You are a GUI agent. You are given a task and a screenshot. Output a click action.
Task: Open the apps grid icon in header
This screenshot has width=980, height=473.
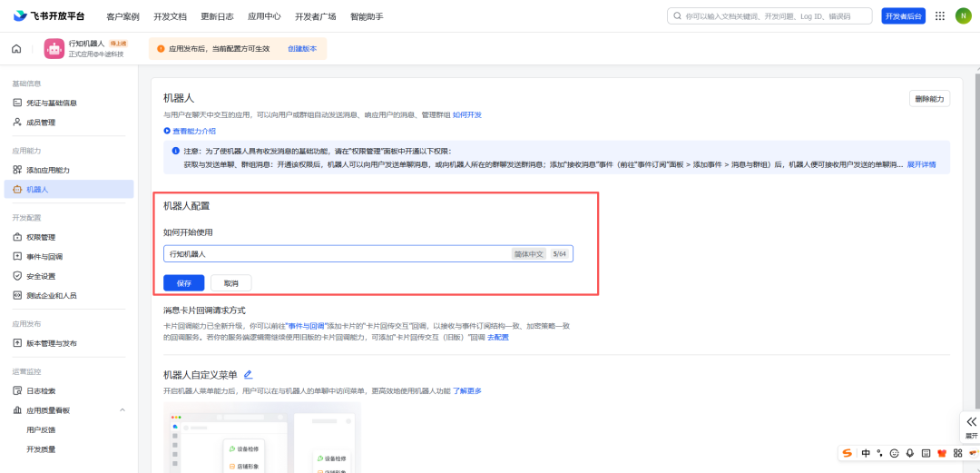click(939, 16)
